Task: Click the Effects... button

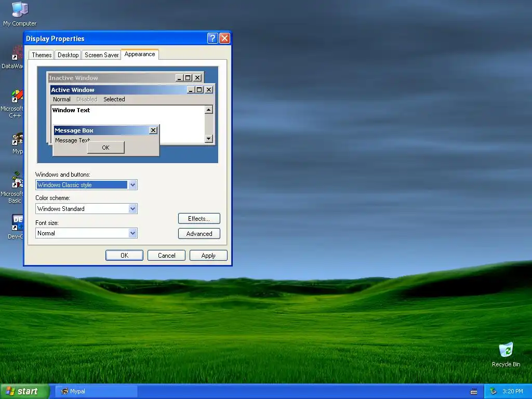Action: coord(199,219)
